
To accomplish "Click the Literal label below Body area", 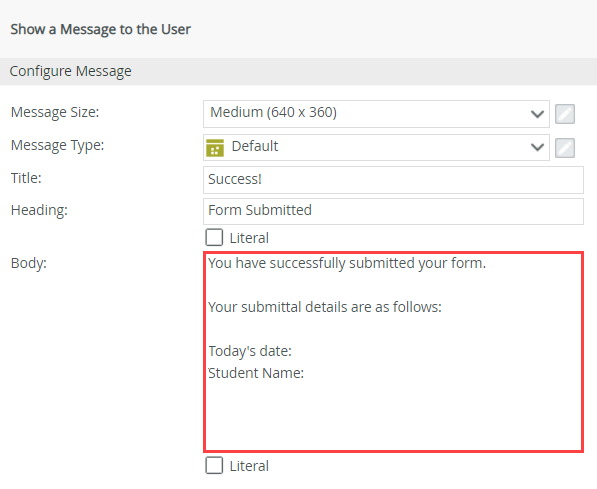I will pyautogui.click(x=249, y=466).
